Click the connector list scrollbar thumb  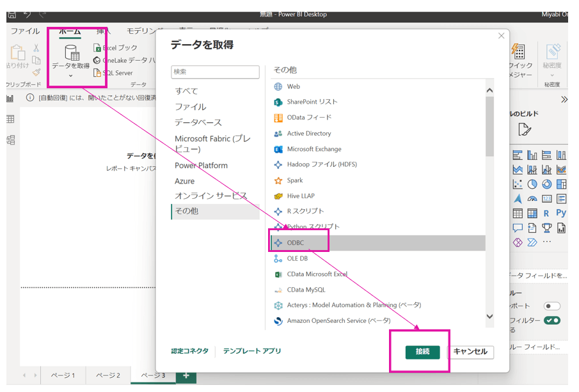pyautogui.click(x=489, y=126)
